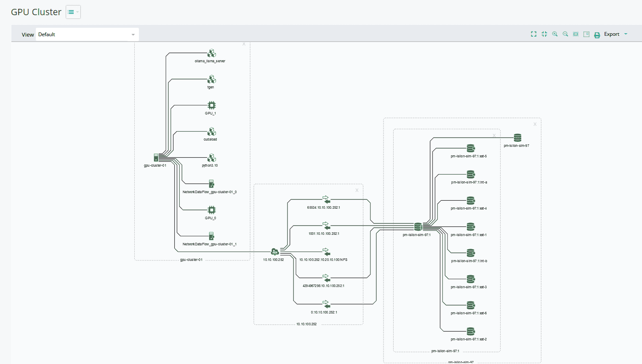Toggle the overview minimap icon

coord(586,34)
